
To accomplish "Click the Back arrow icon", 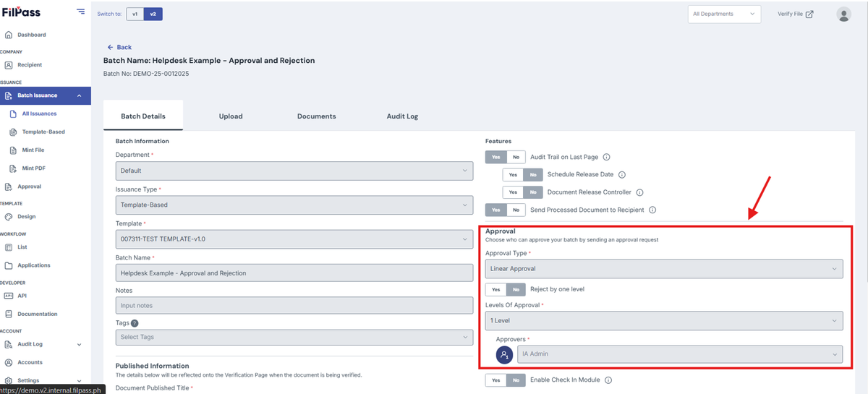I will coord(111,47).
